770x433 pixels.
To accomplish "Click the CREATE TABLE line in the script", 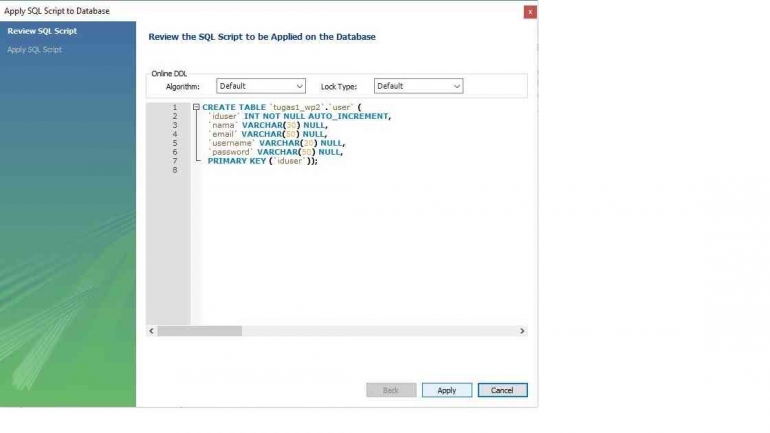I will coord(281,107).
